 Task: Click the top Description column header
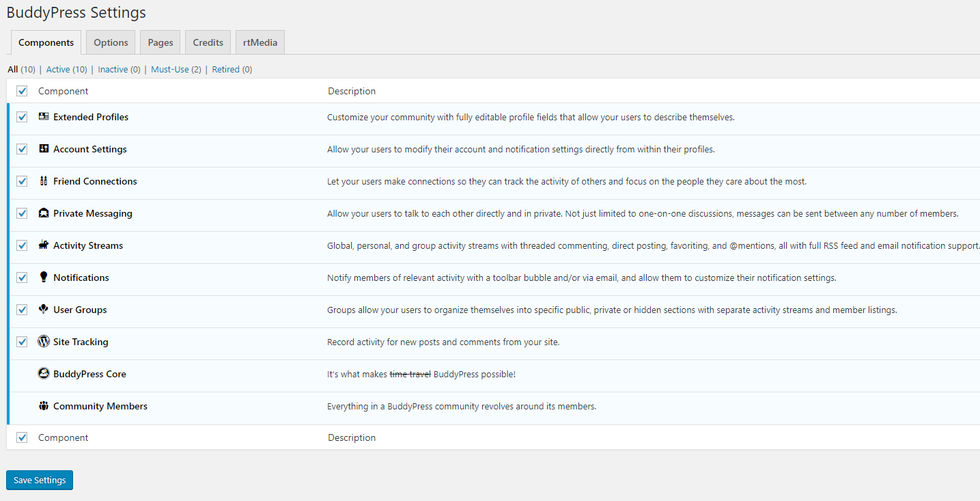[352, 91]
